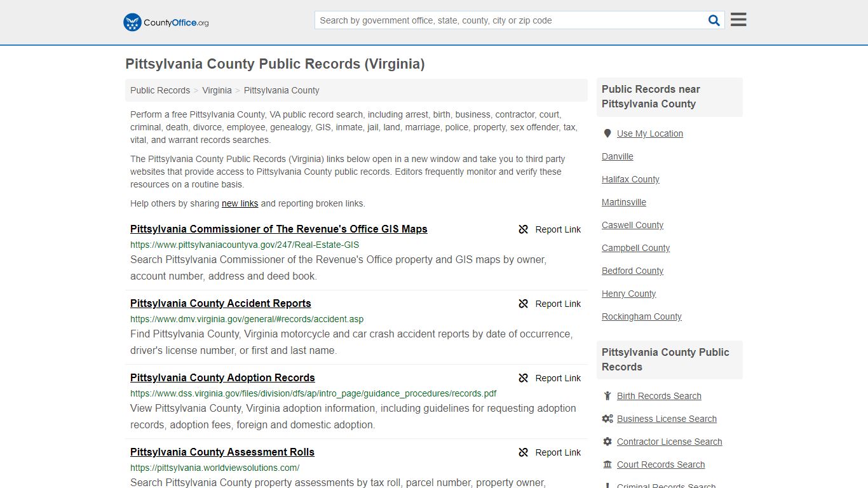Open Caswell County public records
This screenshot has width=868, height=488.
(x=632, y=225)
